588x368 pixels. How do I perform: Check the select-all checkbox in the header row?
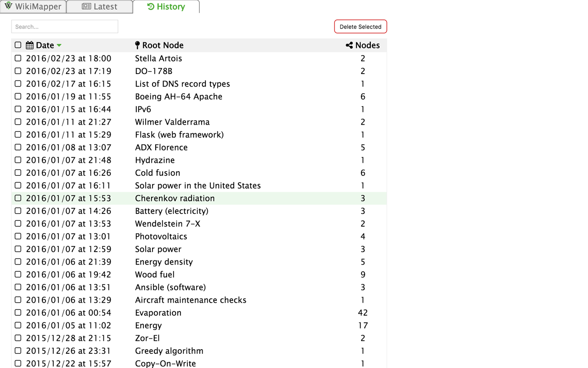point(17,45)
